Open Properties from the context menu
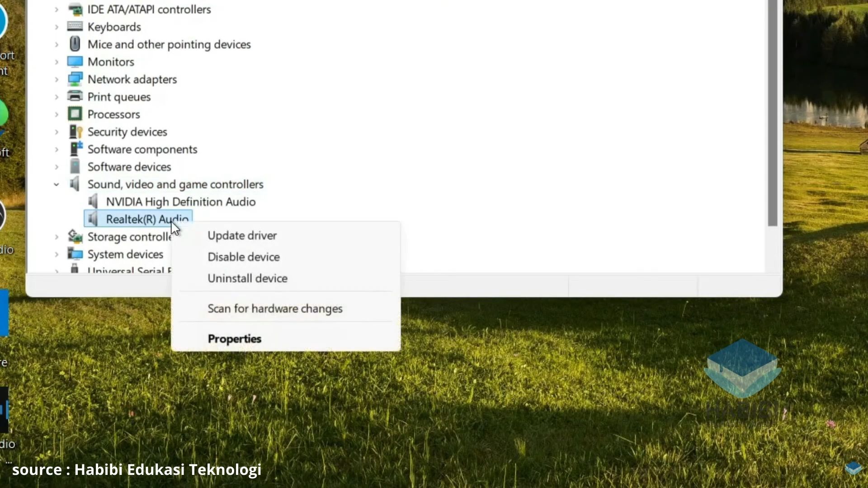This screenshot has height=488, width=868. [x=286, y=338]
